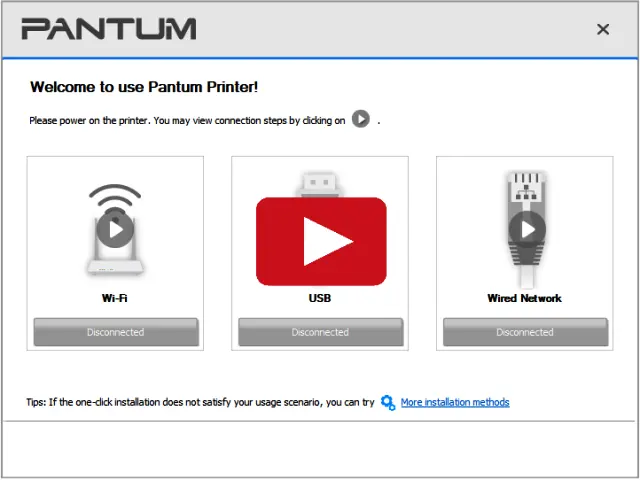
Task: Click the Tips text about one-click installation
Action: point(200,402)
